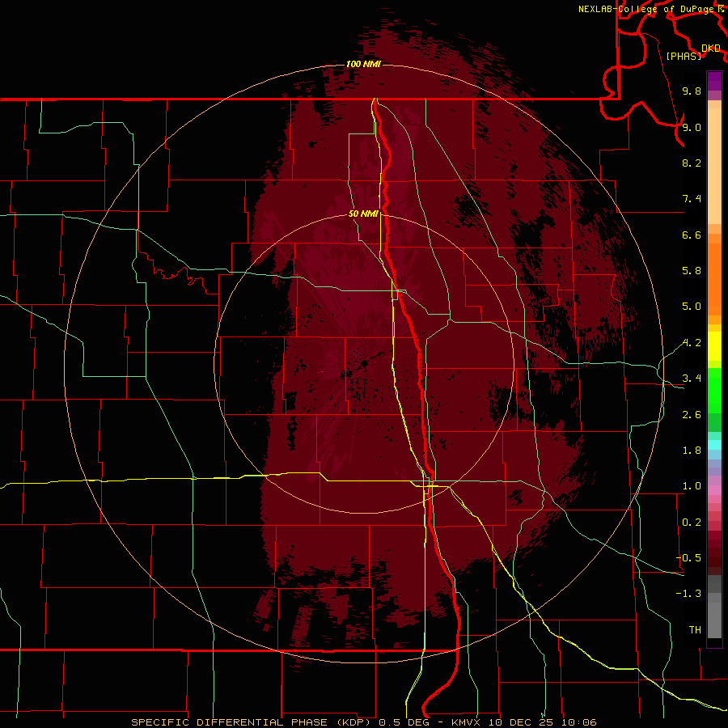Pick the cyan segment of the color bar
Viewport: 728px width, 728px height.
click(714, 445)
